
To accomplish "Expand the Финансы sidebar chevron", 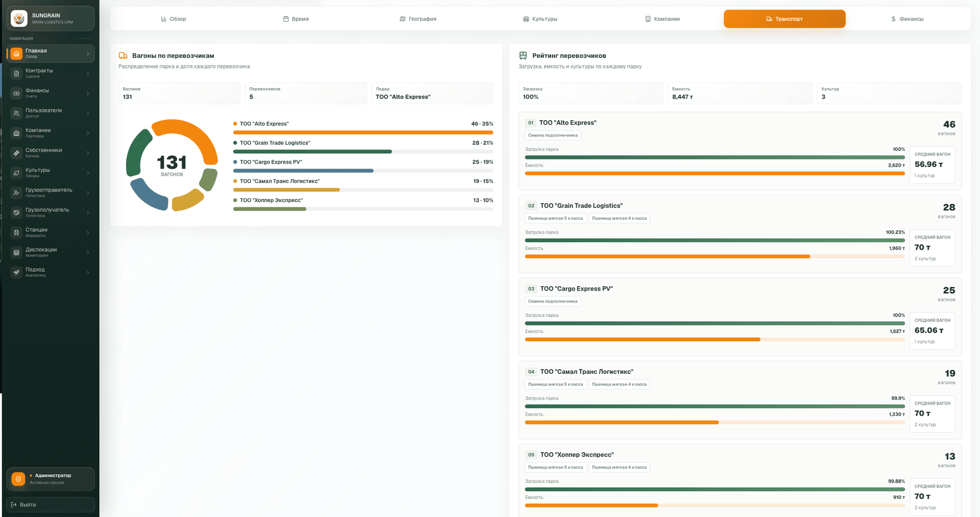I will [88, 93].
